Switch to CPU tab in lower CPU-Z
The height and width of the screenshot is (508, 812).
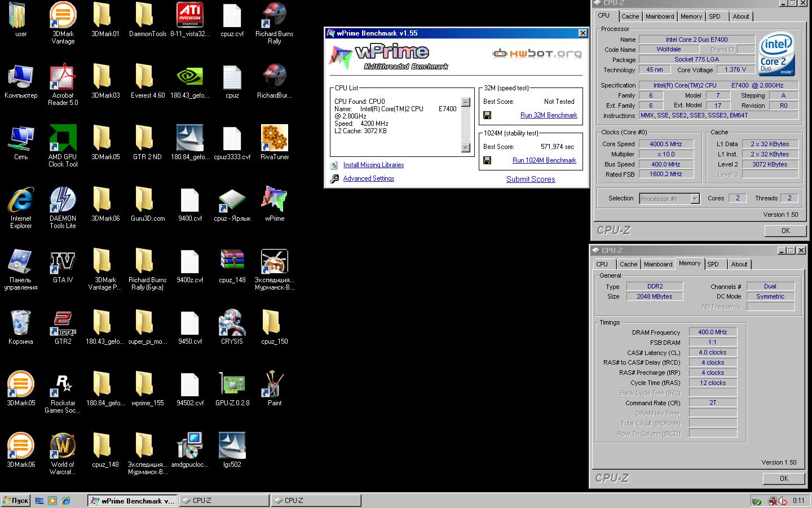tap(602, 264)
